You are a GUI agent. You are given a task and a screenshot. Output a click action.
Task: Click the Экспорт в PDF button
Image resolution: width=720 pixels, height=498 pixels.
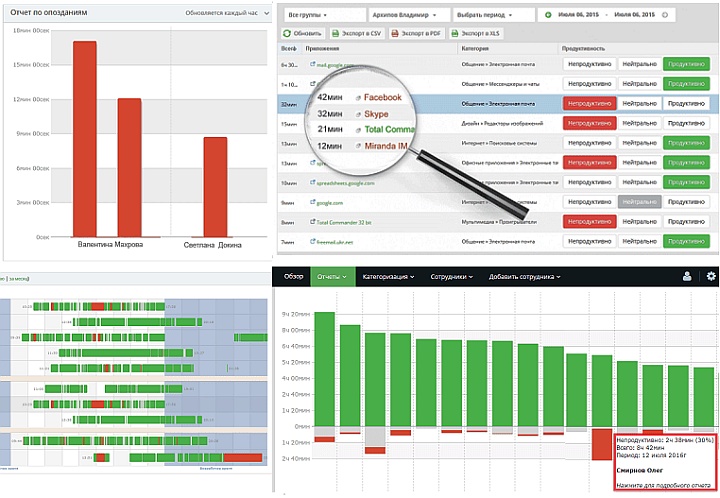tap(416, 34)
